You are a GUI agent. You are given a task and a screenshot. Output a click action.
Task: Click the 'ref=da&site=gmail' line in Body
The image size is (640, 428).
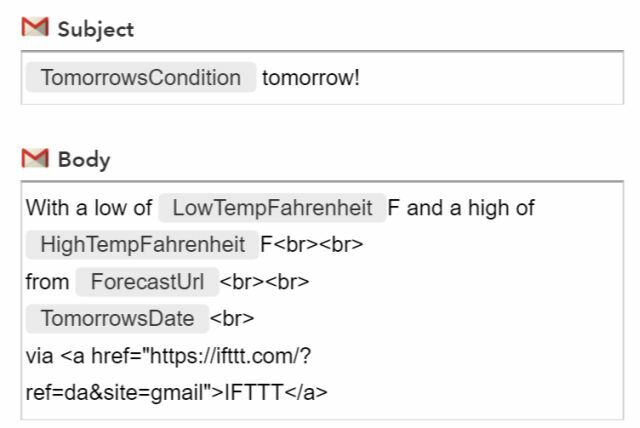point(115,393)
